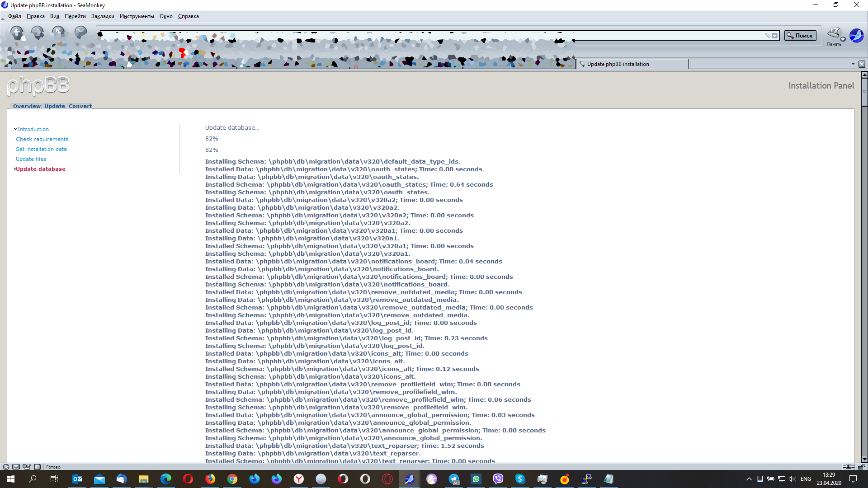Show hidden system tray icons
This screenshot has width=868, height=488.
[749, 479]
